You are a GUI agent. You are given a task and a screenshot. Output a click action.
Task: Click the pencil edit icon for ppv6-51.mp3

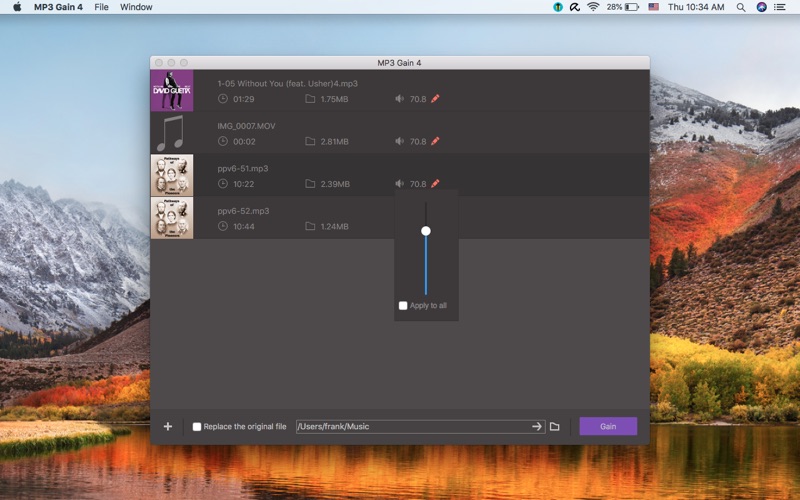[x=435, y=183]
